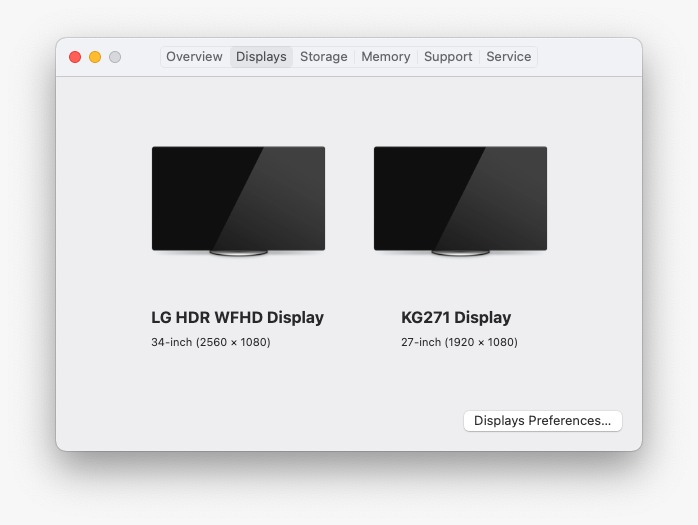Viewport: 698px width, 525px height.
Task: Minimize the window with the yellow button
Action: tap(95, 57)
